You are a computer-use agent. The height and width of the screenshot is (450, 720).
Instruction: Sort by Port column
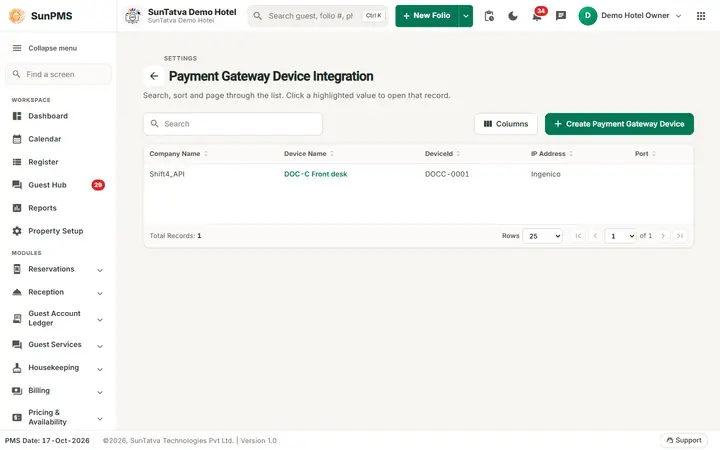click(x=646, y=154)
